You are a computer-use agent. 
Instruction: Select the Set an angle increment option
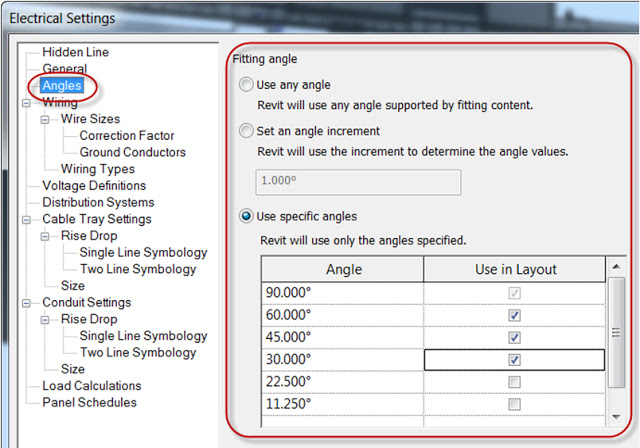246,131
